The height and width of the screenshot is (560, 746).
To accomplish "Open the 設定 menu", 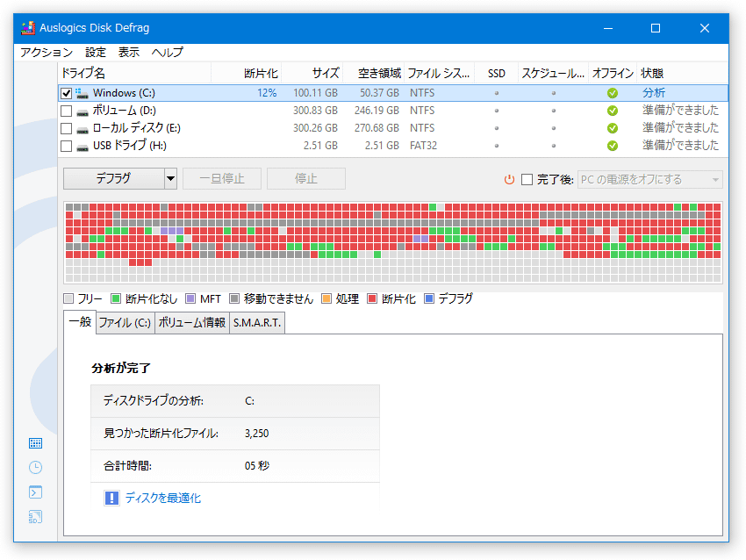I will [96, 53].
